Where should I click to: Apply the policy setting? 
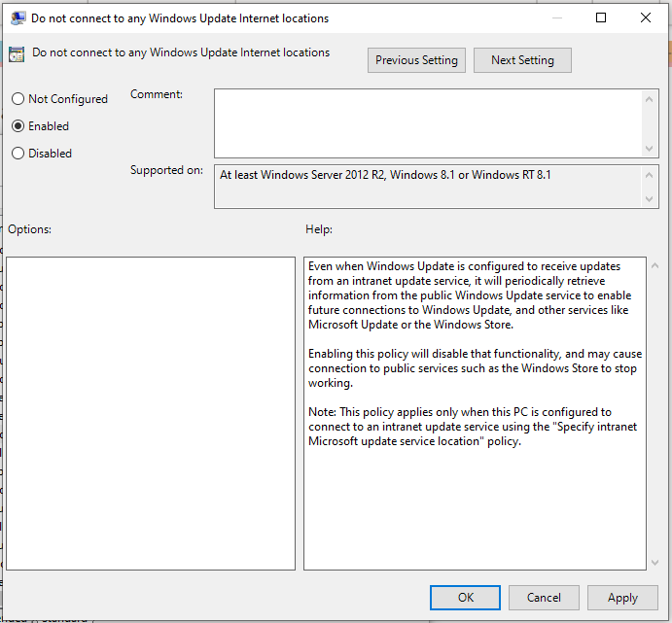click(x=622, y=598)
